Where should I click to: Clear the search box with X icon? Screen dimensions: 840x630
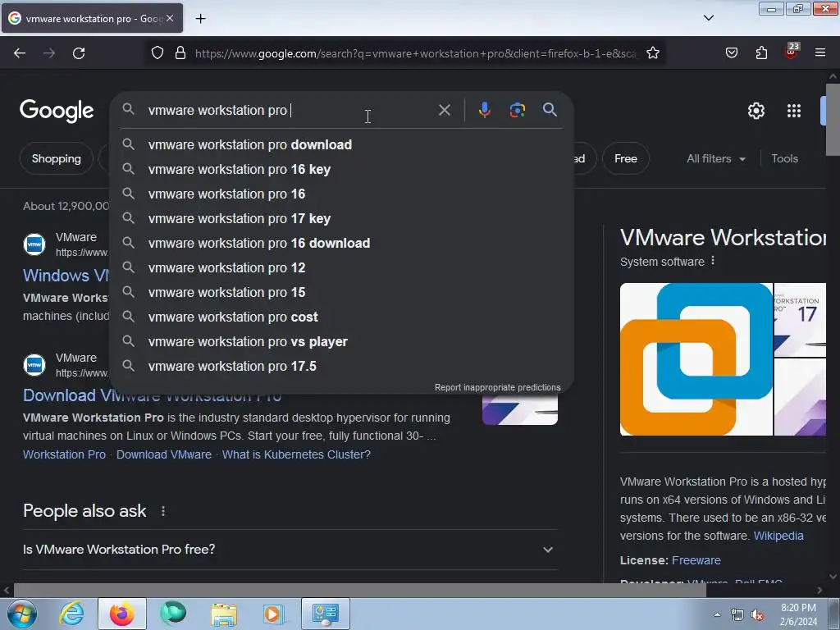(444, 110)
